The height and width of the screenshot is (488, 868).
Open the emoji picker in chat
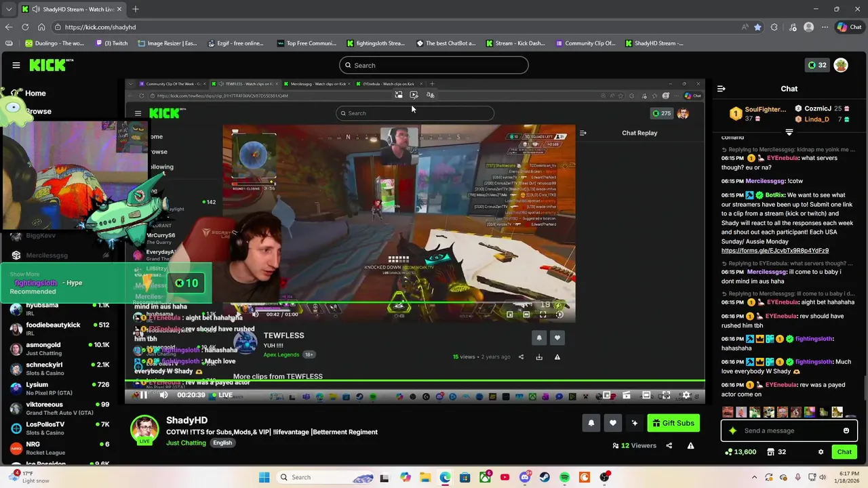click(x=846, y=430)
